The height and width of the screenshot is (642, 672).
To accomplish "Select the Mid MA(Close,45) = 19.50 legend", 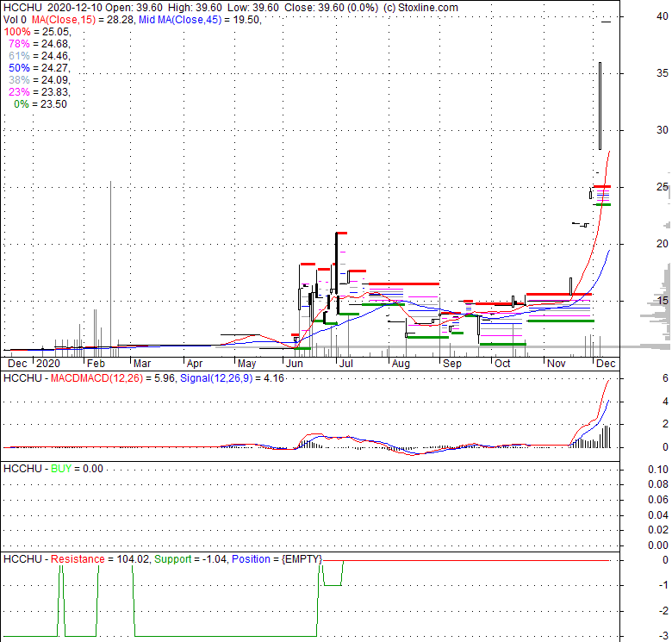I will click(x=200, y=20).
